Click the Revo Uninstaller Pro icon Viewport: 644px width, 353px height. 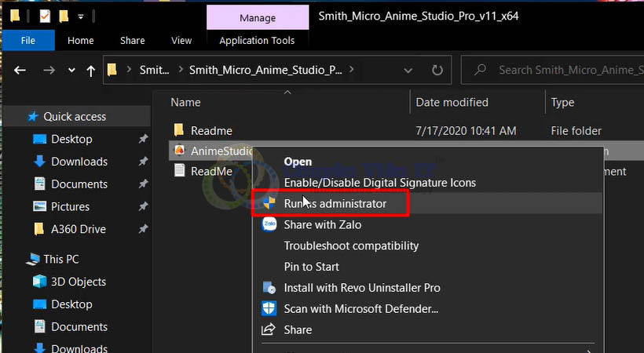click(x=269, y=288)
